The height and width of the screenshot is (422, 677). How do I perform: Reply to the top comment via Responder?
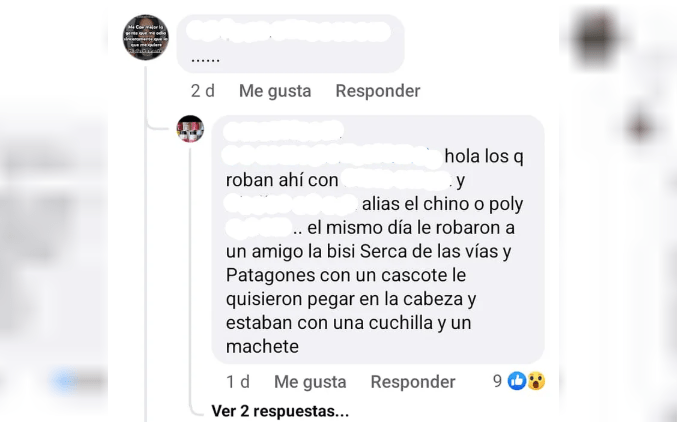[378, 91]
